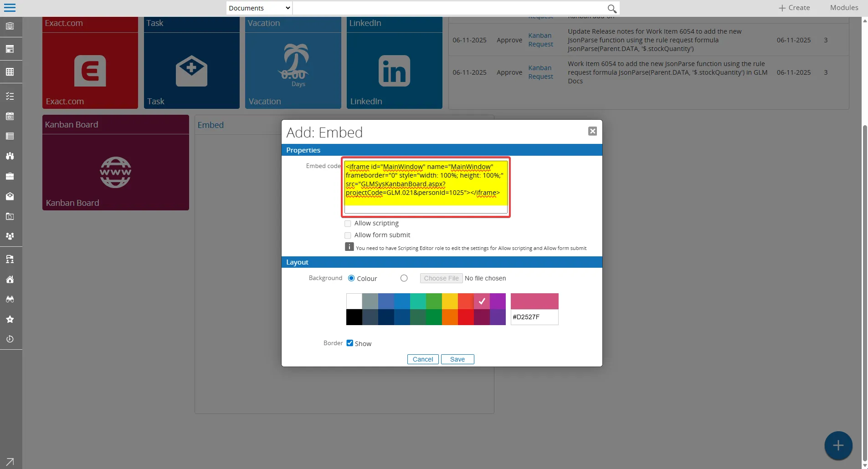The image size is (868, 469).
Task: Open the LinkedIn tile icon
Action: point(394,71)
